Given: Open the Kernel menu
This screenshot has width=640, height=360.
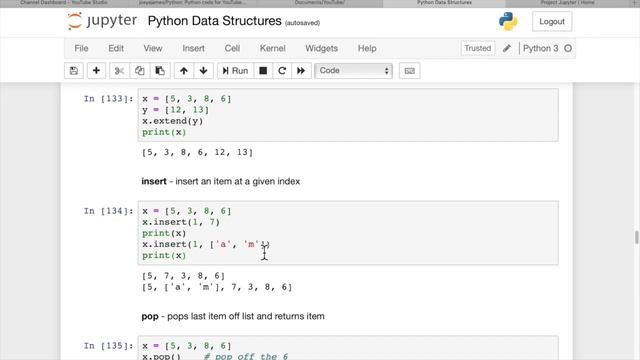Looking at the screenshot, I should (273, 48).
